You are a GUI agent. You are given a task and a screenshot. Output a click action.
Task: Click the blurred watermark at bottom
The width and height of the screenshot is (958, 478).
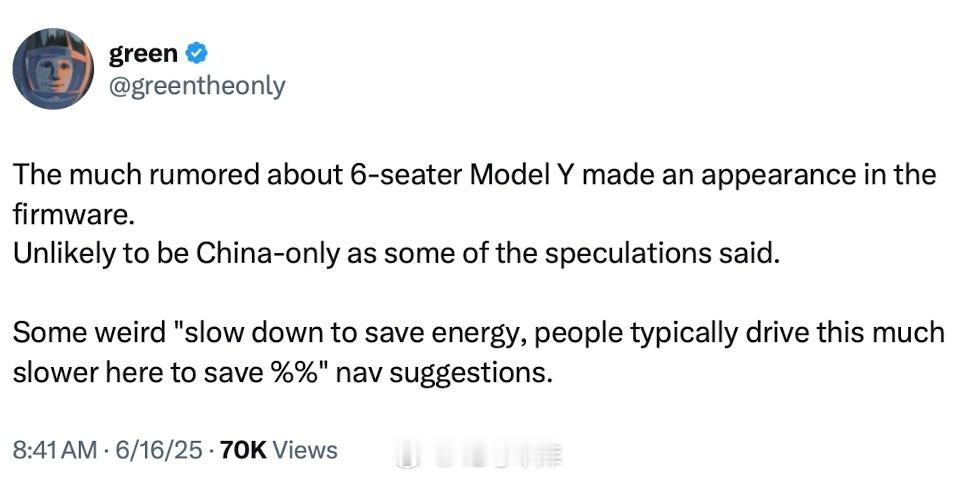[480, 453]
